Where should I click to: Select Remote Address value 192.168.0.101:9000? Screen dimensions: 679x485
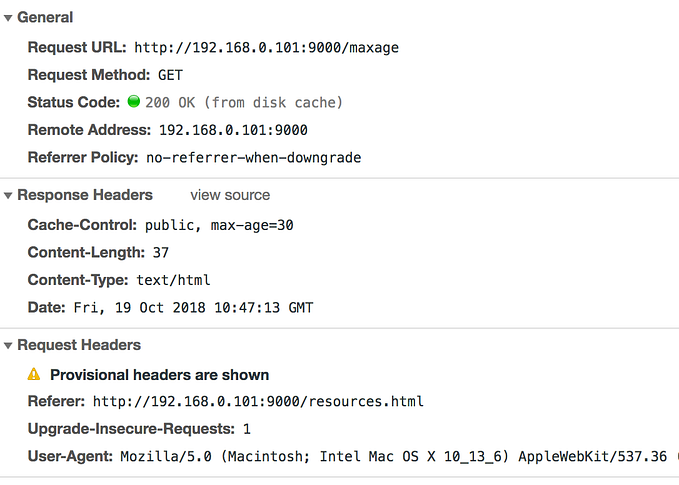coord(233,130)
